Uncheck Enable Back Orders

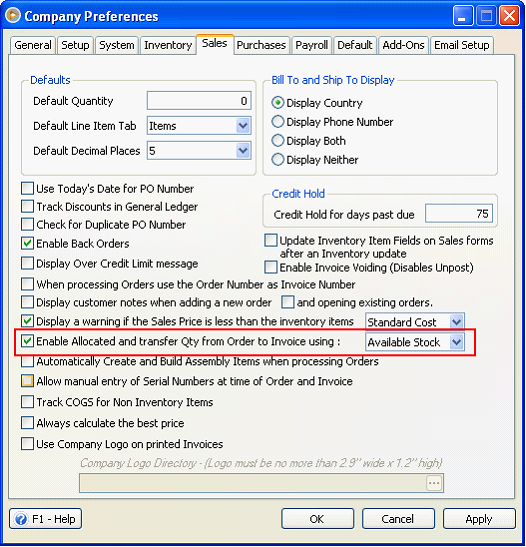coord(28,243)
